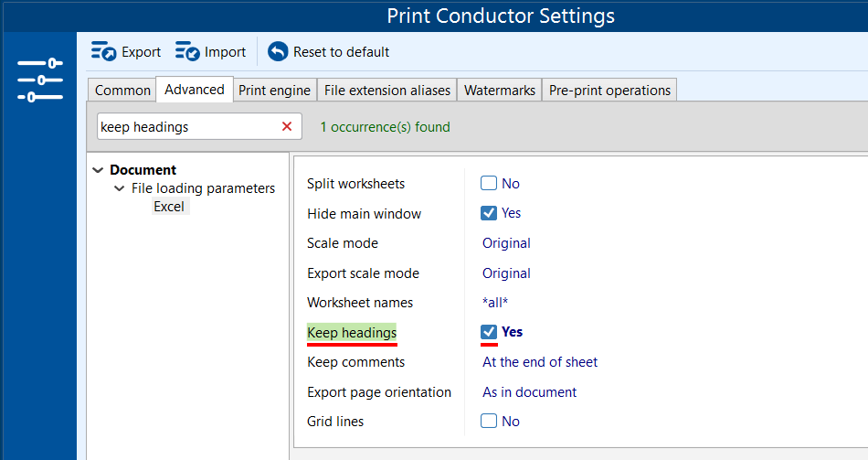This screenshot has height=460, width=868.
Task: Disable the Keep headings checkbox
Action: point(489,332)
